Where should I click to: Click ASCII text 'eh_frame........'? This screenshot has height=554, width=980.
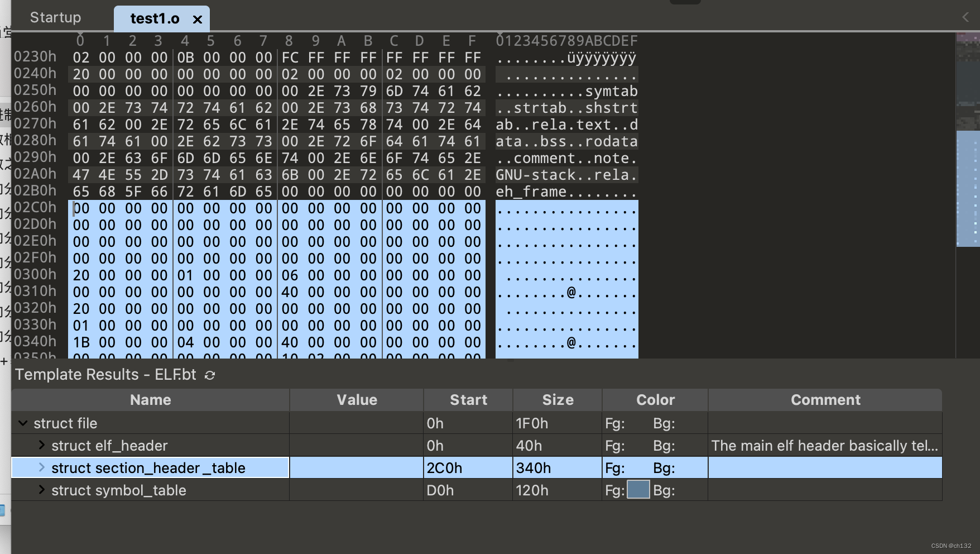[x=566, y=192]
